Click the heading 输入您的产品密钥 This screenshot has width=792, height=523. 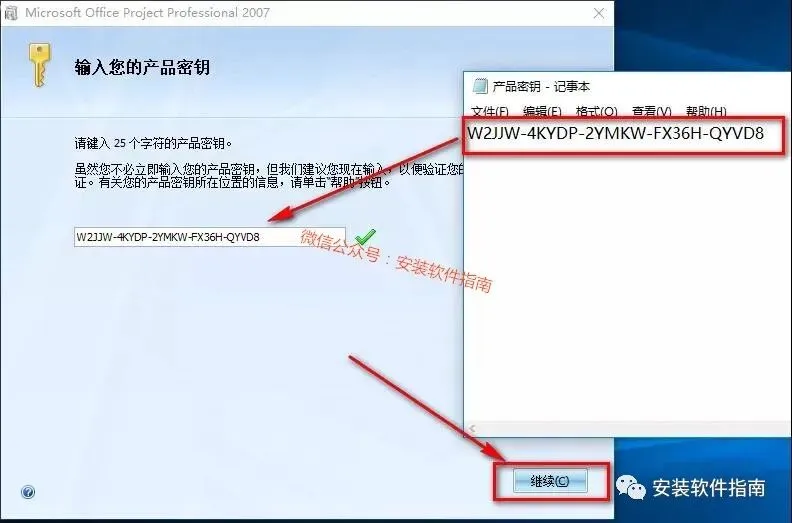tap(142, 67)
